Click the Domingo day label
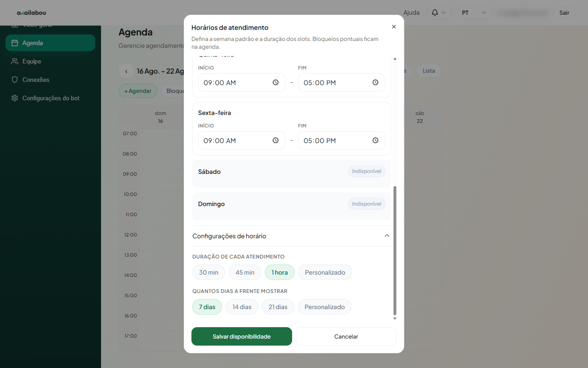This screenshot has width=588, height=368. click(211, 204)
